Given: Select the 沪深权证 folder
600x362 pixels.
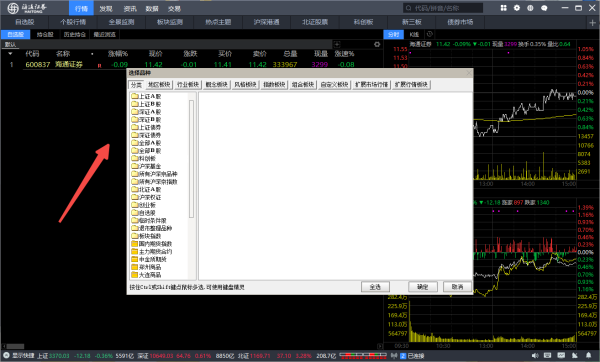Looking at the screenshot, I should pyautogui.click(x=146, y=197).
